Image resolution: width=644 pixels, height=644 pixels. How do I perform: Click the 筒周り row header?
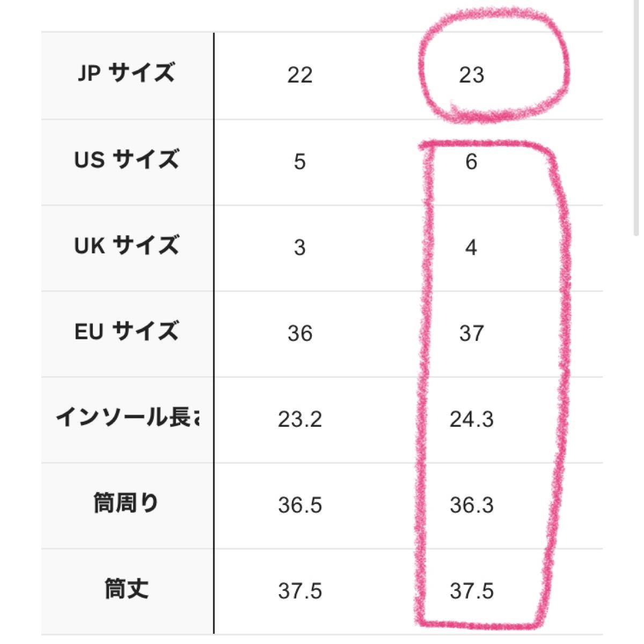(x=127, y=504)
